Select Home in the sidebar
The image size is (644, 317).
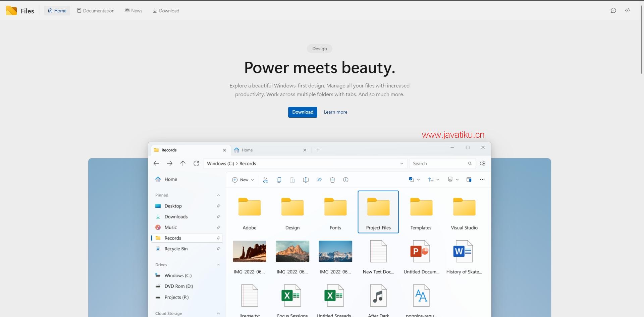pyautogui.click(x=187, y=179)
